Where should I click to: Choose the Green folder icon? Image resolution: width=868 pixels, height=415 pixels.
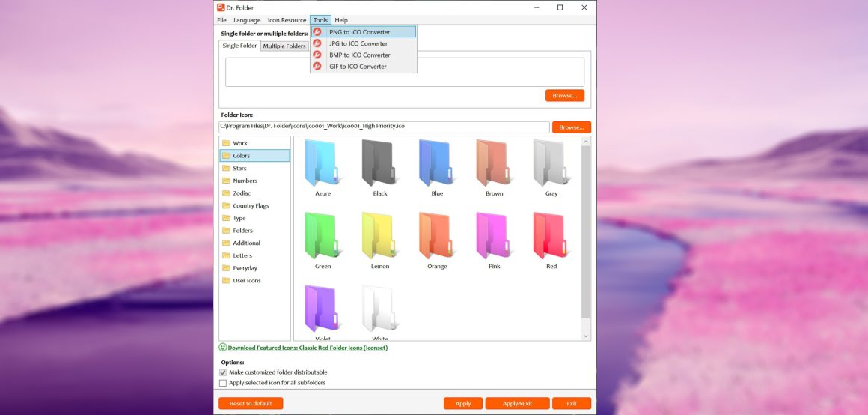323,236
